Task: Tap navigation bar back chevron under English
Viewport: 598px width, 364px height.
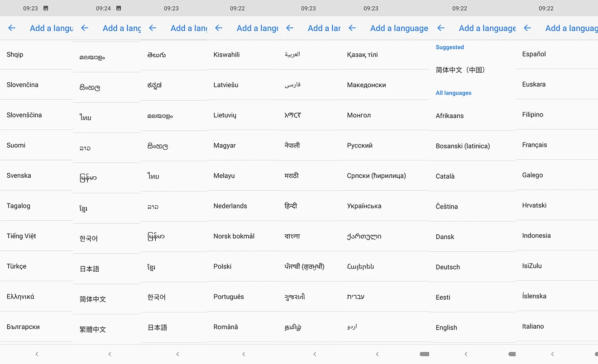Action: click(x=466, y=354)
